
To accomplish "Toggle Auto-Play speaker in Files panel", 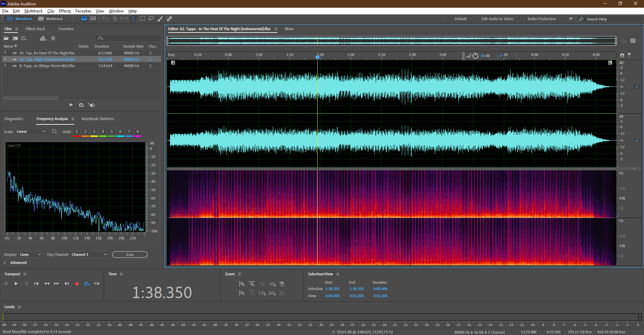I will (92, 105).
